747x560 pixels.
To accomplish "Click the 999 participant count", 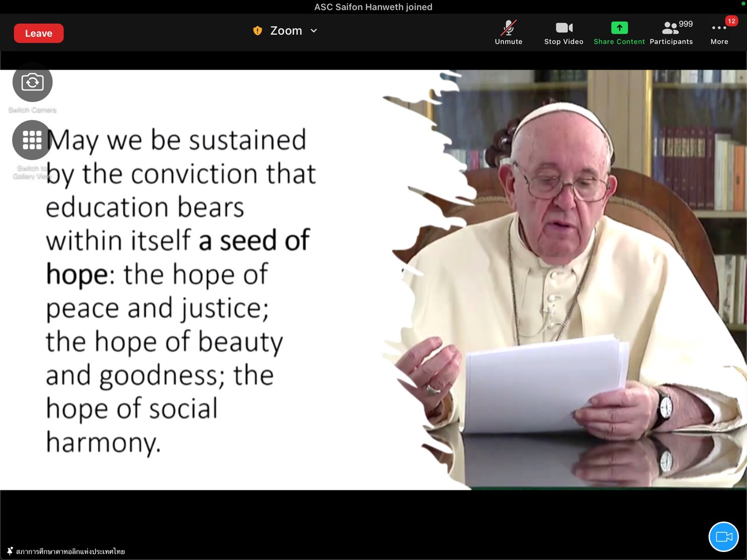I will (685, 24).
